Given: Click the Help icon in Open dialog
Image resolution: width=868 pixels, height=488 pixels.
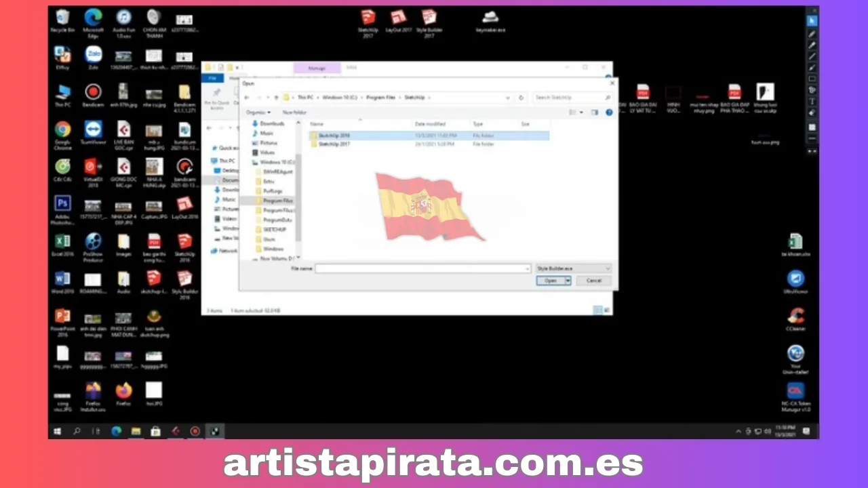Looking at the screenshot, I should coord(609,113).
